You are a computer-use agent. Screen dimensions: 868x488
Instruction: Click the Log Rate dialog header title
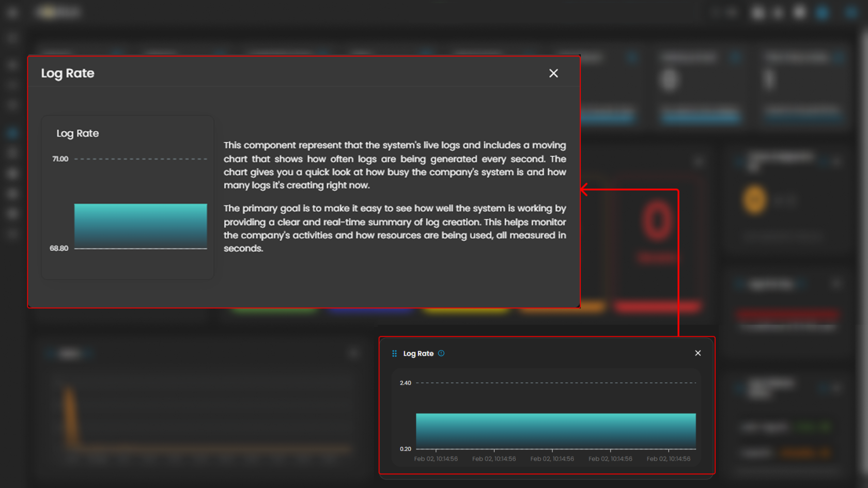68,73
